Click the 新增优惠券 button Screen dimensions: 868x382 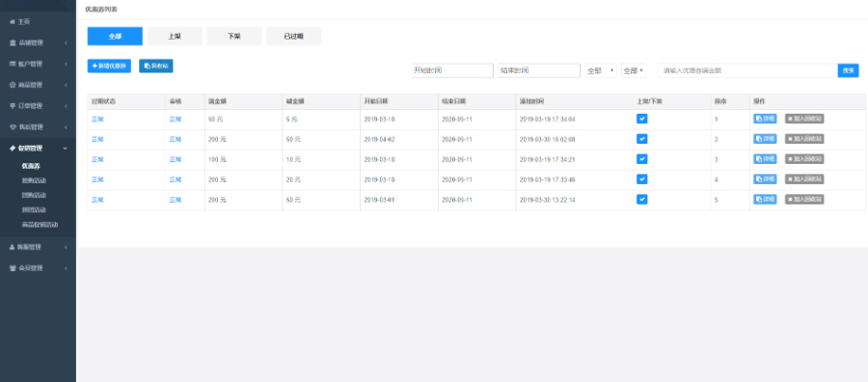109,66
